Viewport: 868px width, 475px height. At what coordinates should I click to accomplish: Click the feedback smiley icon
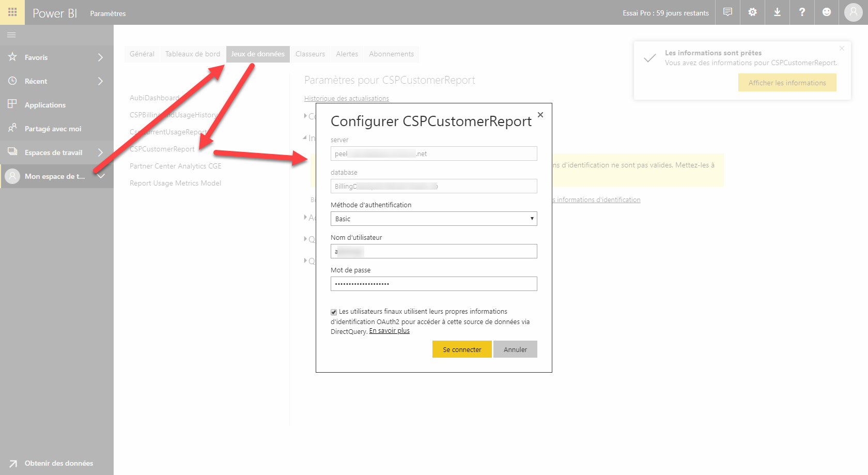[827, 12]
